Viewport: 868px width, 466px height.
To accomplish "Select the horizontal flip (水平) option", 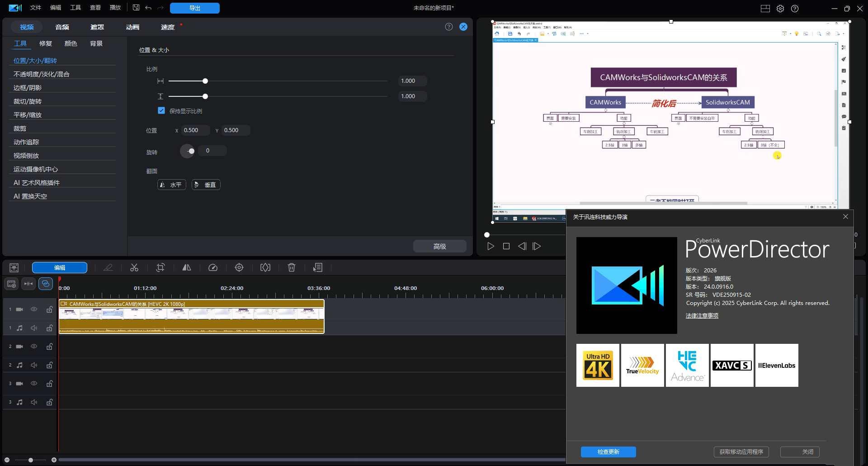I will [171, 185].
